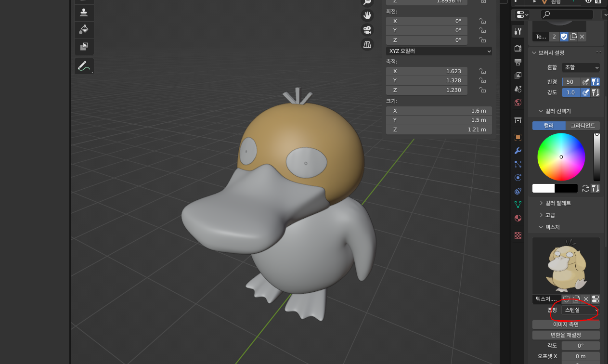This screenshot has width=608, height=364.
Task: Open the Material properties tab
Action: pos(518,218)
